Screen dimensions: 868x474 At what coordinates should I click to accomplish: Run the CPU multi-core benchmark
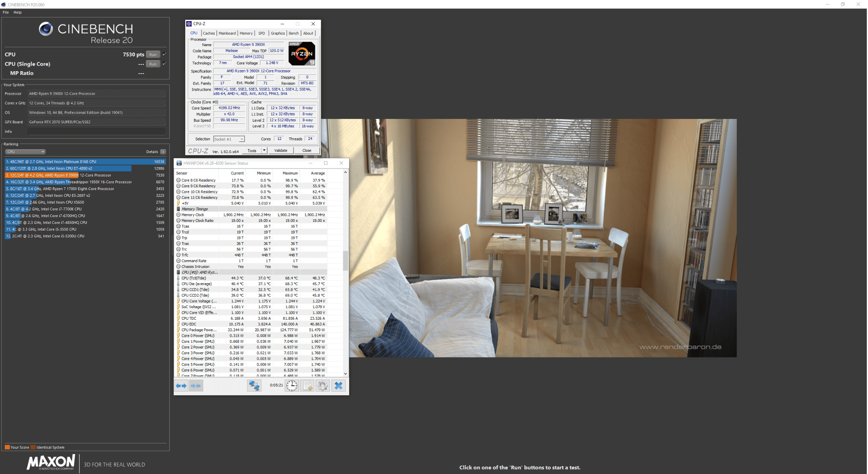(x=153, y=54)
